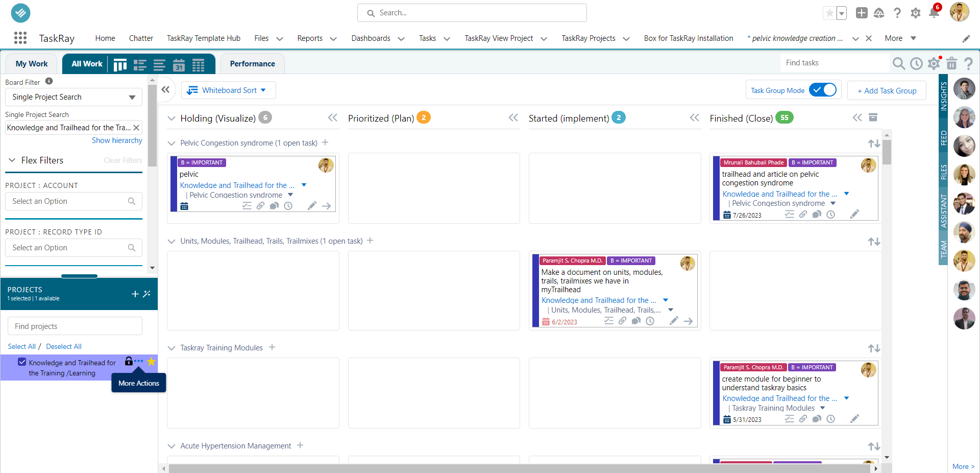Collapse the Holding (Visualize) column

coord(332,117)
